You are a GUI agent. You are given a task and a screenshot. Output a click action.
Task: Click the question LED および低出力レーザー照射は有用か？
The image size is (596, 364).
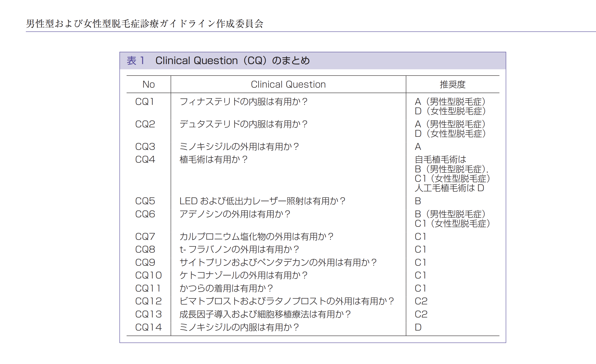coord(262,201)
